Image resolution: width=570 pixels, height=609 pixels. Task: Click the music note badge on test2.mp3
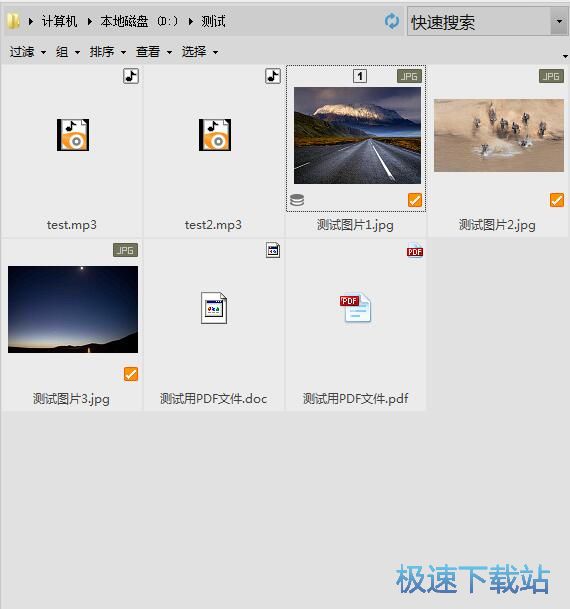pyautogui.click(x=273, y=76)
